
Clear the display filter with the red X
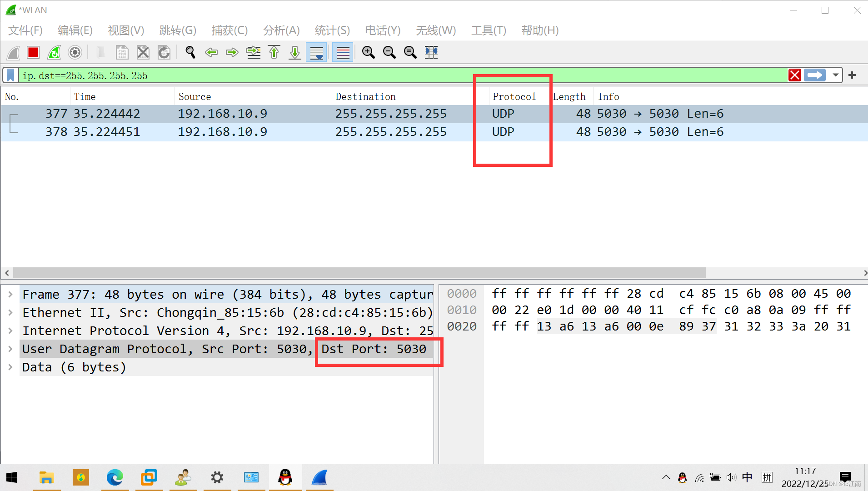(x=795, y=75)
